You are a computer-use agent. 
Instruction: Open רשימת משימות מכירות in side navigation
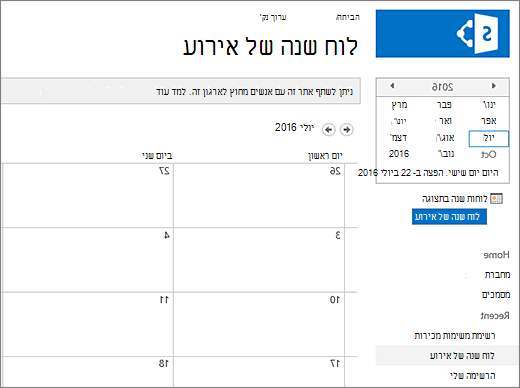[x=455, y=335]
